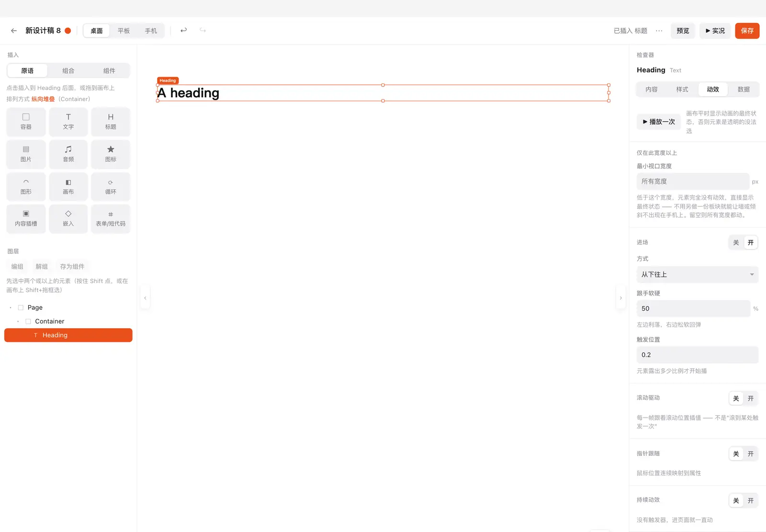Collapse the right inspector panel chevron

click(621, 298)
